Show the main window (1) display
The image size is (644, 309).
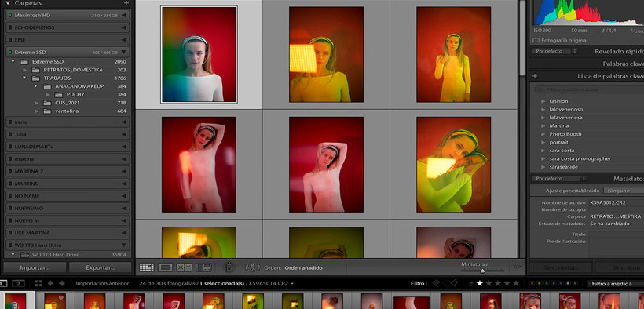3,283
